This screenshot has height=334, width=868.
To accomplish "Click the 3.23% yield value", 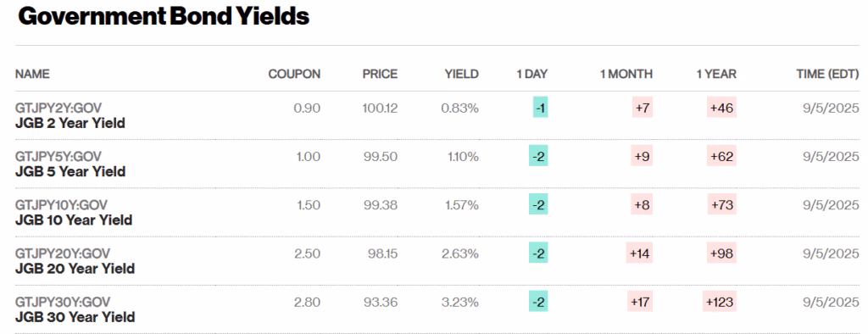I will [x=460, y=302].
